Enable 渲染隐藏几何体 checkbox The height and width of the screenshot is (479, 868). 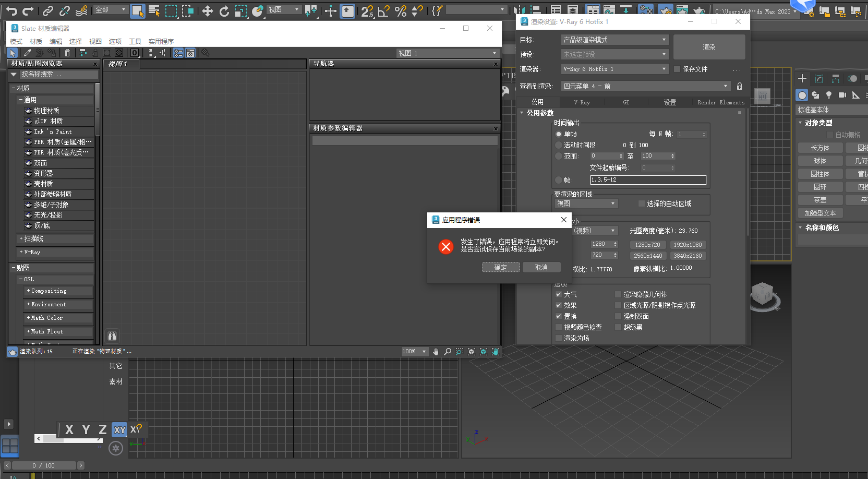click(618, 294)
